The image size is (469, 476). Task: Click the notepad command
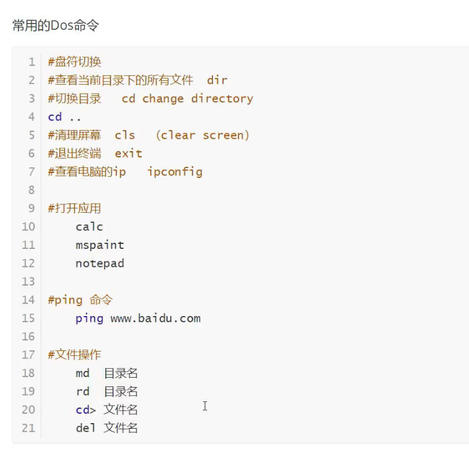(100, 263)
